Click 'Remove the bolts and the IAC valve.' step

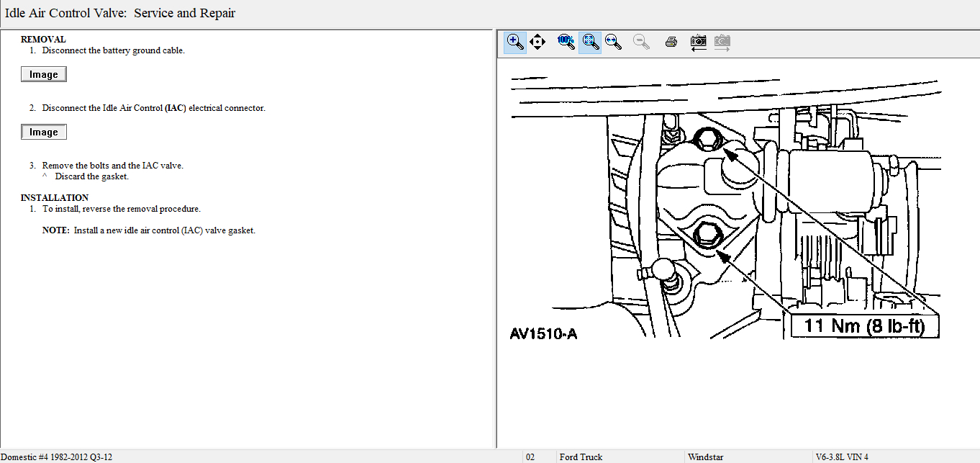(113, 166)
